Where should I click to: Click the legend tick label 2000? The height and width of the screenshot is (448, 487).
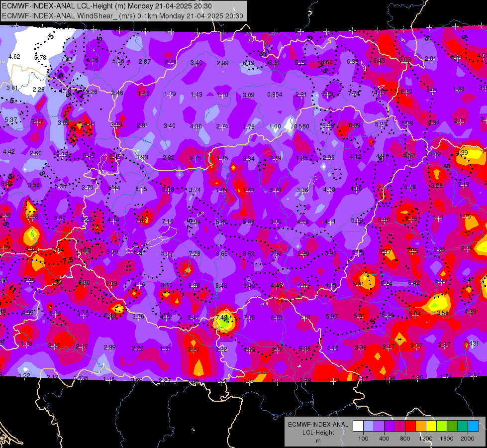coord(468,439)
